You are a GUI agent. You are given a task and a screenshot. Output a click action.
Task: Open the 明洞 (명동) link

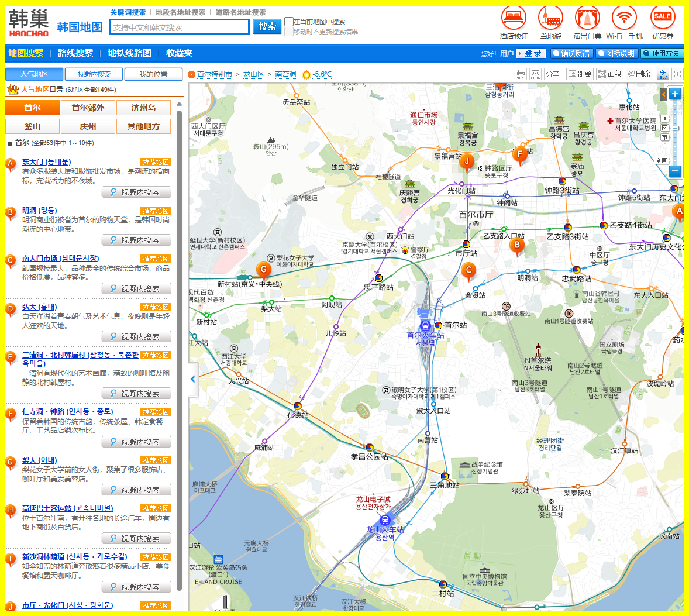[40, 211]
